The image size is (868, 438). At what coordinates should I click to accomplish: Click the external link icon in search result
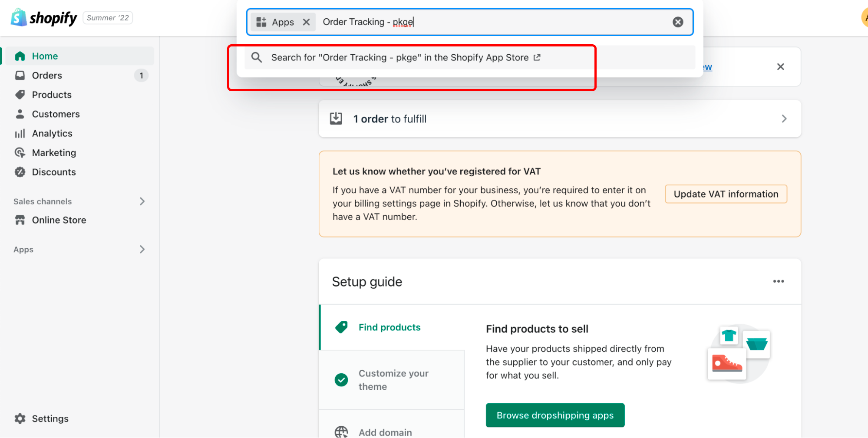coord(537,57)
